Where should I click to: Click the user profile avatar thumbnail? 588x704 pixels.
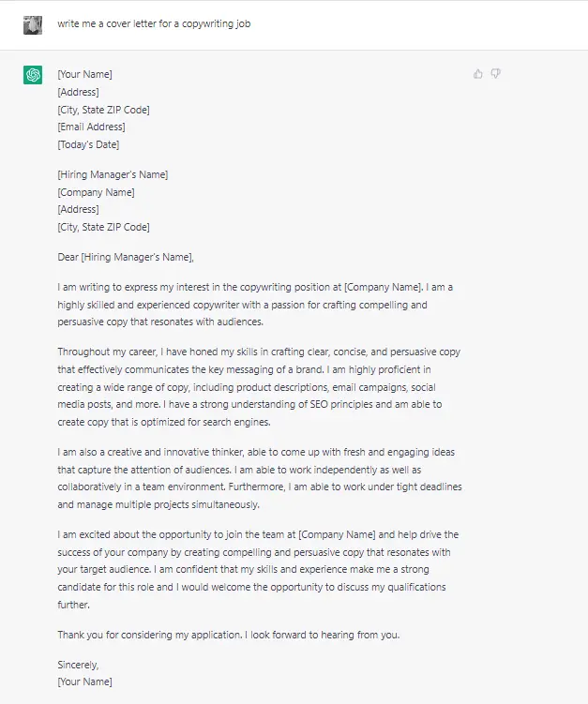pos(33,24)
